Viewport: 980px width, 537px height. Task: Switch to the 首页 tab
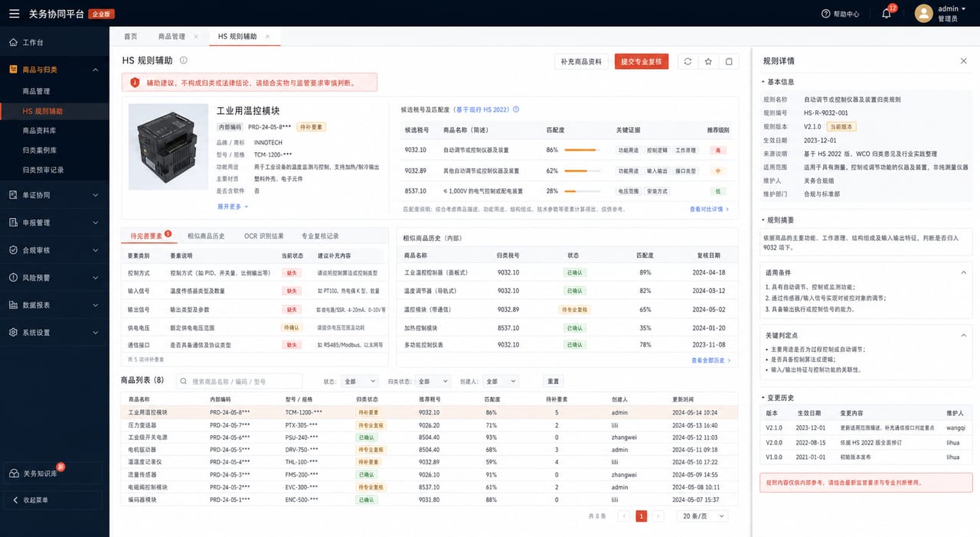(130, 36)
